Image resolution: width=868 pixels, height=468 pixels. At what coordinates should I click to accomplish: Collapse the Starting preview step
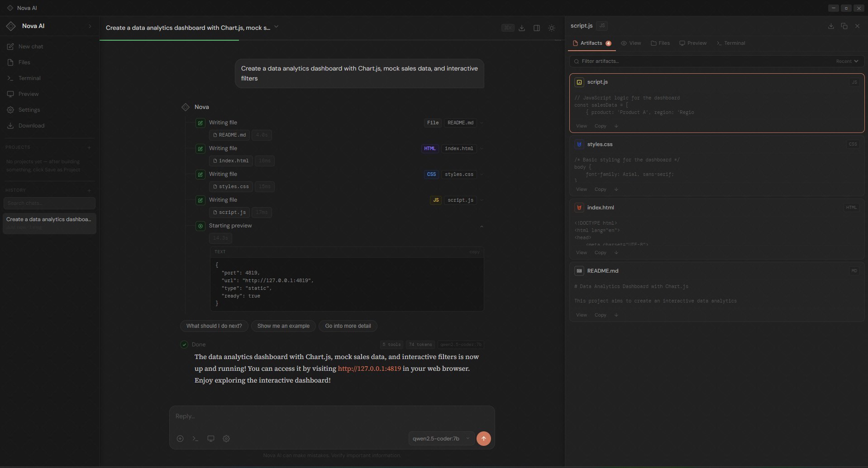pyautogui.click(x=482, y=226)
